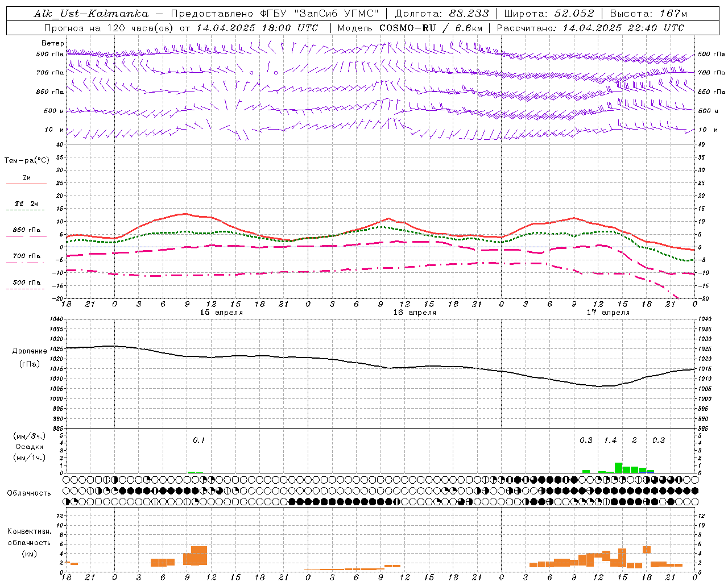Image resolution: width=728 pixels, height=582 pixels.
Task: Click the pink dash-dot 700 гПа legend line
Action: tap(25, 263)
